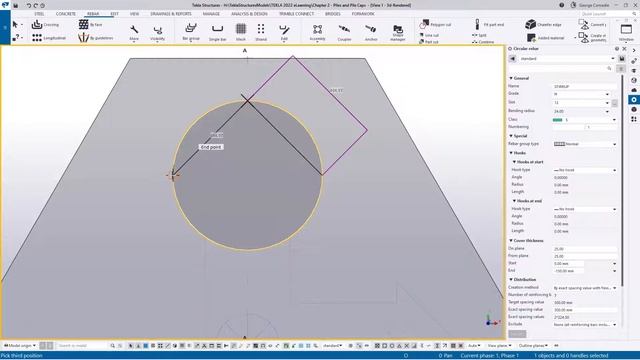Viewport: 640px width, 360px height.
Task: Click the 'Pick third position' status text
Action: tap(21, 356)
